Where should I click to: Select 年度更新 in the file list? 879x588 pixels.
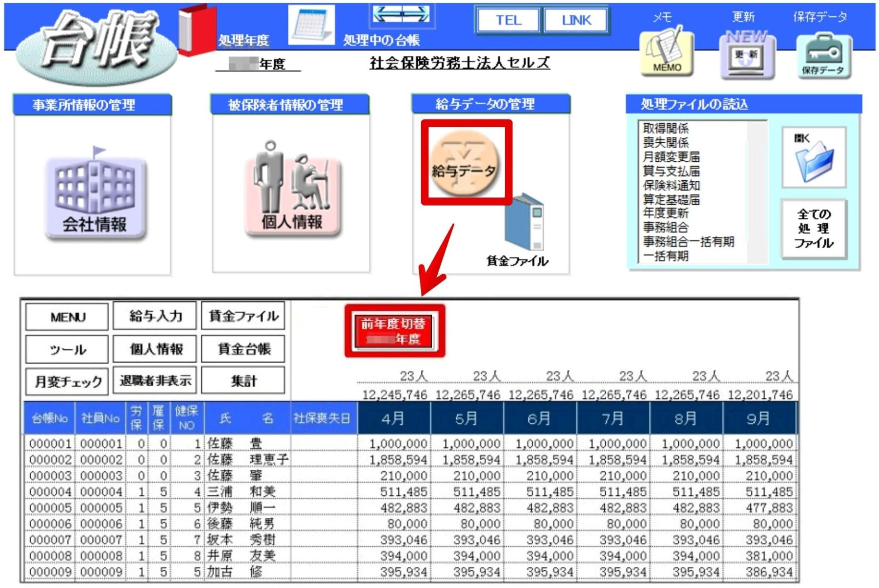665,213
